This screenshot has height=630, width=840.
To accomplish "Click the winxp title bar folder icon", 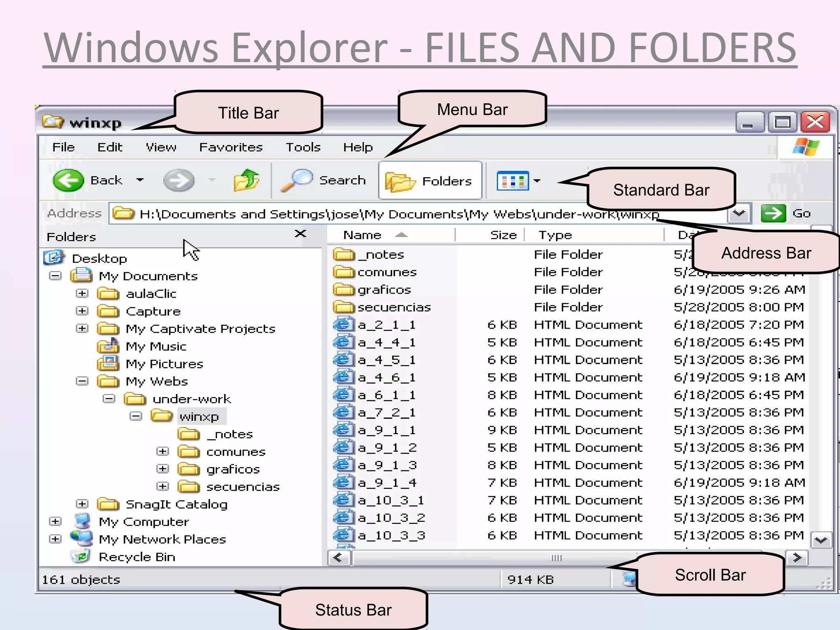I will pyautogui.click(x=53, y=121).
